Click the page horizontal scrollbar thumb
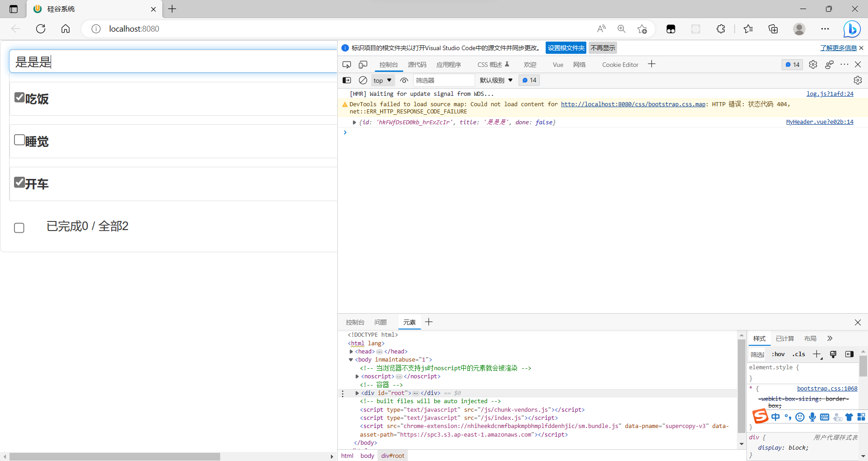The image size is (868, 461). [x=114, y=456]
